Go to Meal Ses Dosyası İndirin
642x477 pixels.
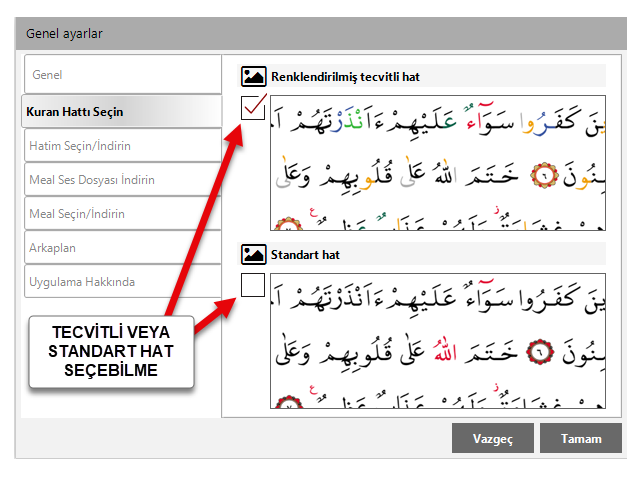(x=123, y=179)
